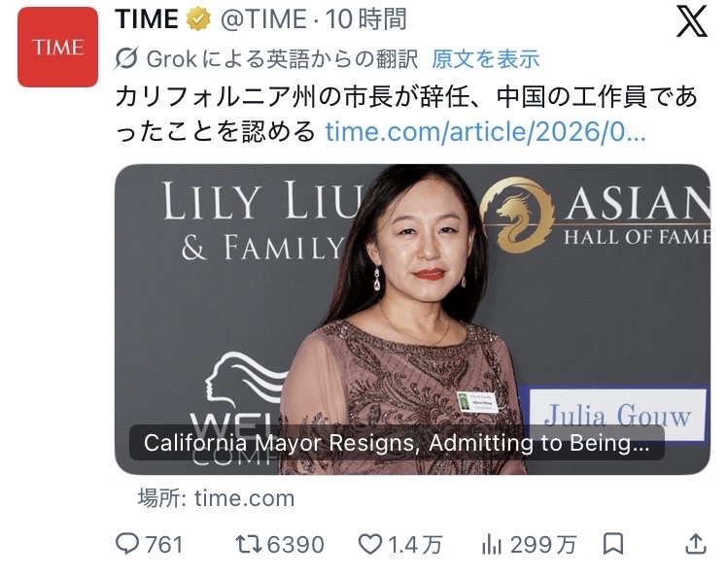This screenshot has width=728, height=575.
Task: Open the TIME profile avatar
Action: tap(57, 47)
